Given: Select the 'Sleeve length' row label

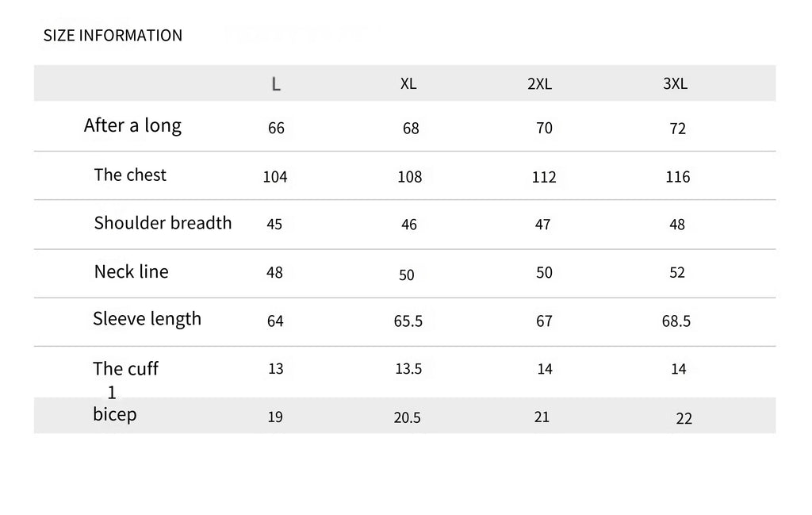Looking at the screenshot, I should pos(147,319).
